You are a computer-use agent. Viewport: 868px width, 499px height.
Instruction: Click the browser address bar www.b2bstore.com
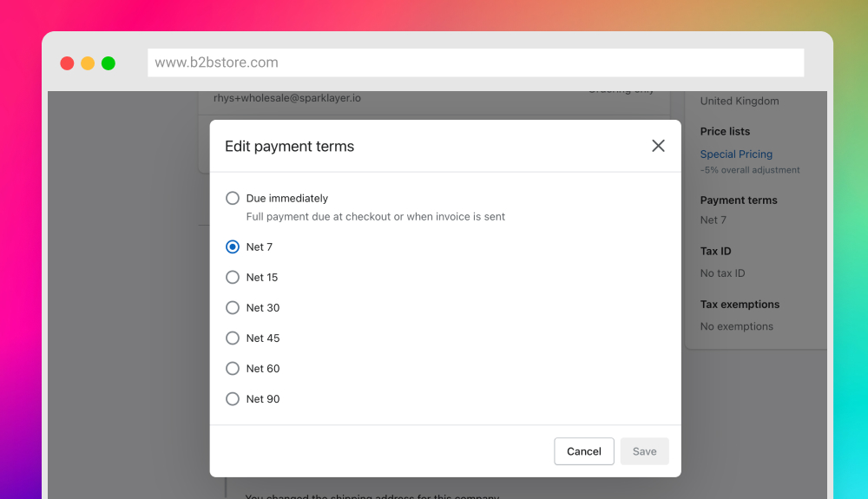point(476,62)
